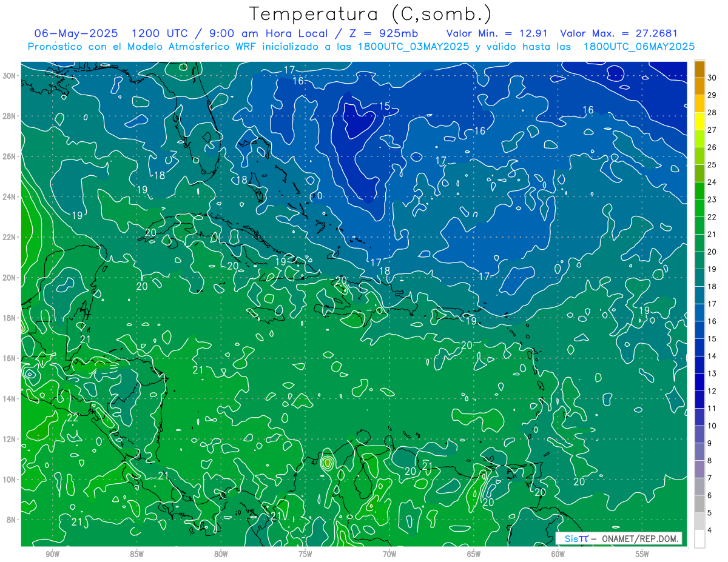Click the "Valor Min. = 12.91" text
Screen dimensions: 728x562
click(497, 33)
